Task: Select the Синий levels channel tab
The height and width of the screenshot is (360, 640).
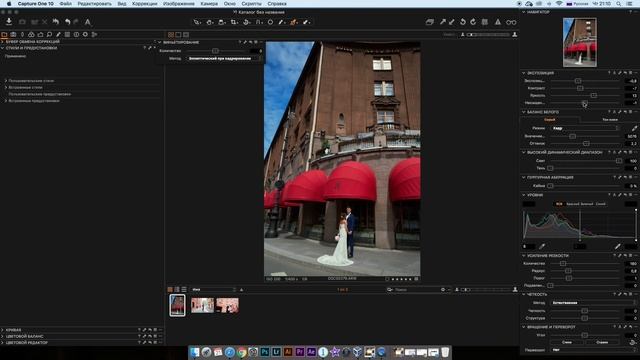Action: coord(600,204)
